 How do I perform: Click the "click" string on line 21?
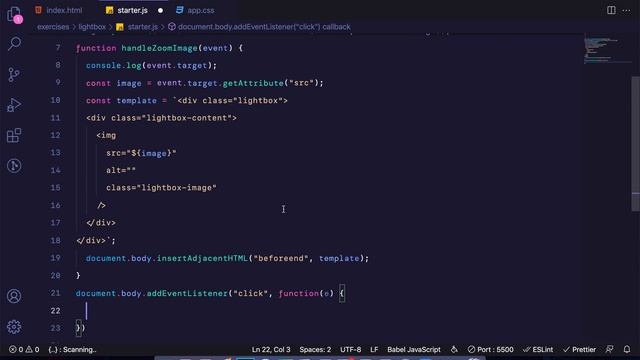tap(251, 293)
